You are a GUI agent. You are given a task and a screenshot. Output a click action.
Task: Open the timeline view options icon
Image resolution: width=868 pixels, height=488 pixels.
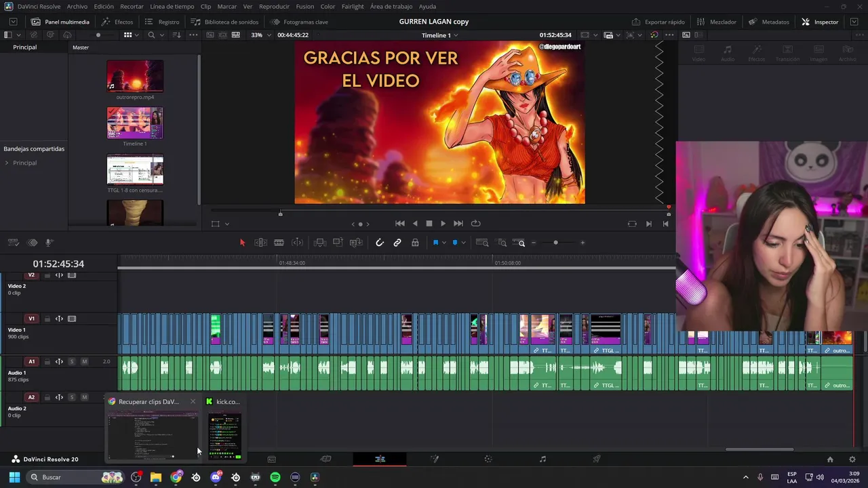(x=14, y=243)
